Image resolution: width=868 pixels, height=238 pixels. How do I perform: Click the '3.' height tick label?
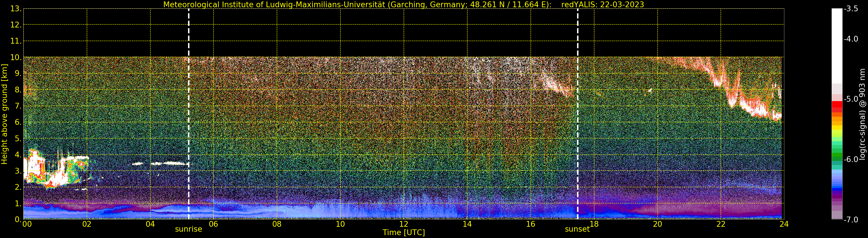coord(18,171)
